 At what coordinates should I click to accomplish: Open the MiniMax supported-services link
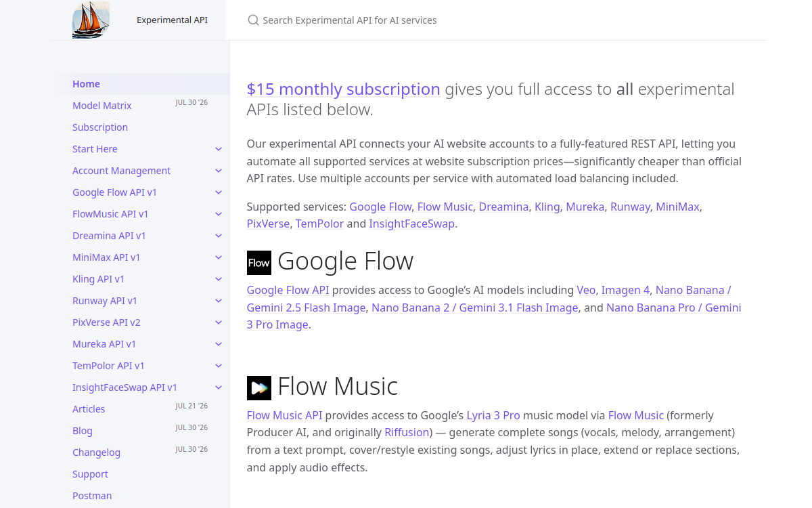(x=677, y=207)
